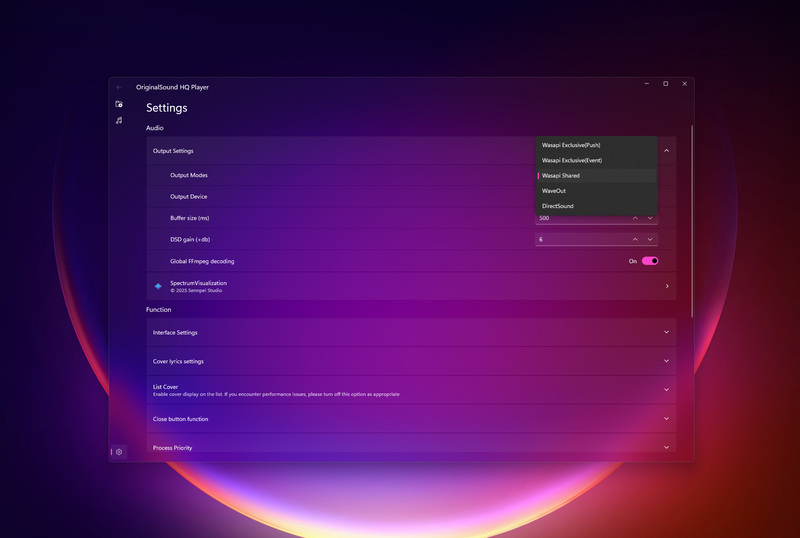
Task: Maximize the OriginalSound HQ Player window
Action: 666,84
